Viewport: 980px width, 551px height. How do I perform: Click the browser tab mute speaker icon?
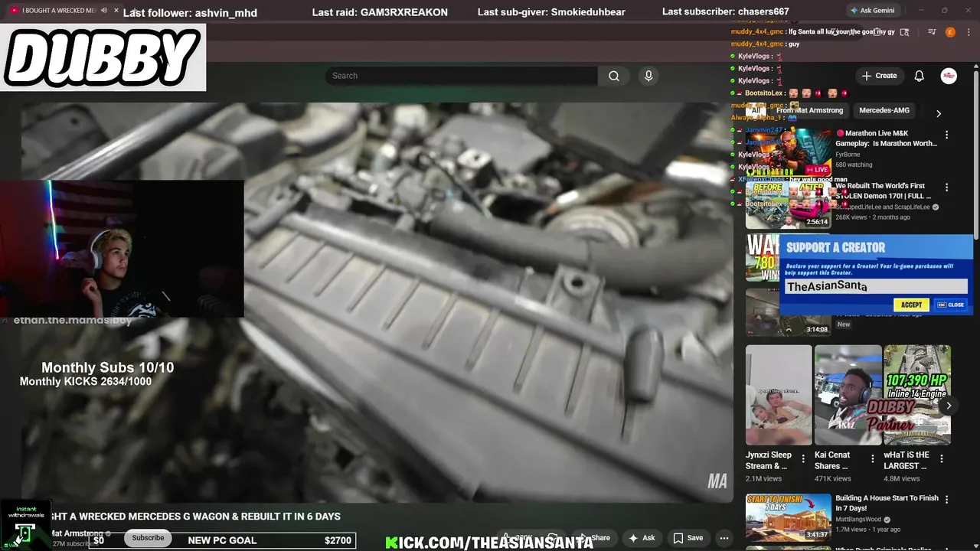[103, 11]
